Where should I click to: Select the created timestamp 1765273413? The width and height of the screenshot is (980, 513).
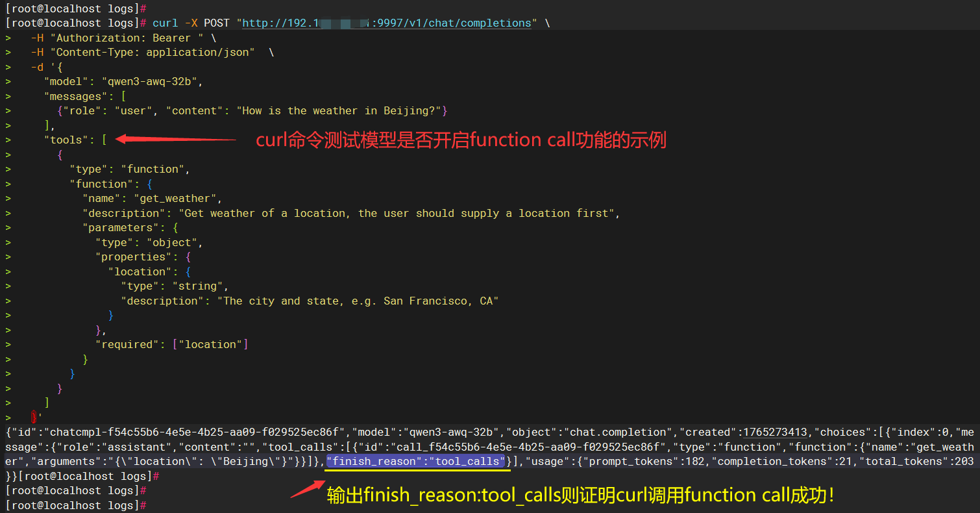[x=775, y=432]
